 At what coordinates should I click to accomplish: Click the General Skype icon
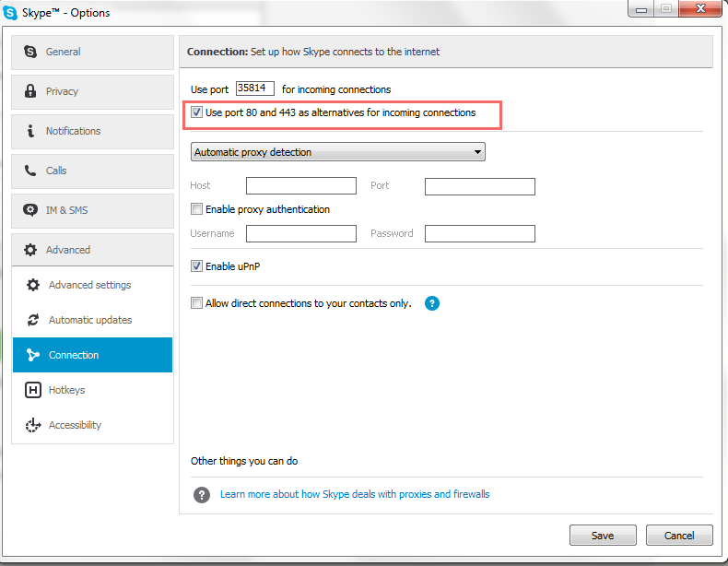click(x=30, y=52)
